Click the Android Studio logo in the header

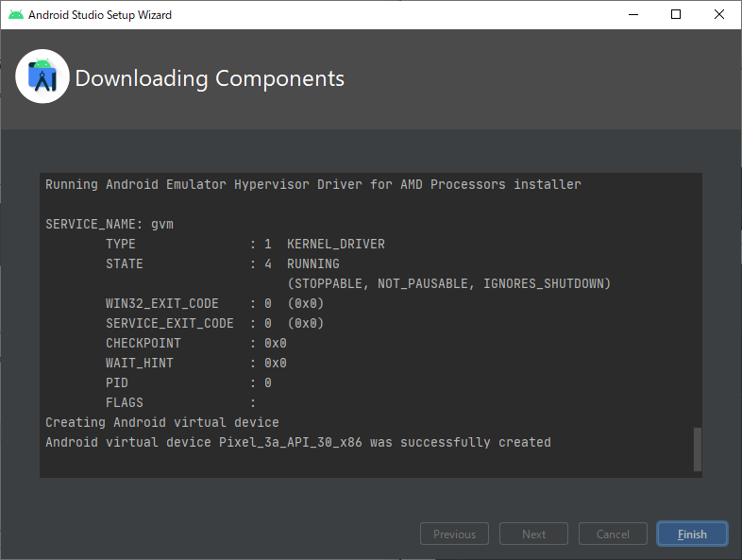click(42, 77)
